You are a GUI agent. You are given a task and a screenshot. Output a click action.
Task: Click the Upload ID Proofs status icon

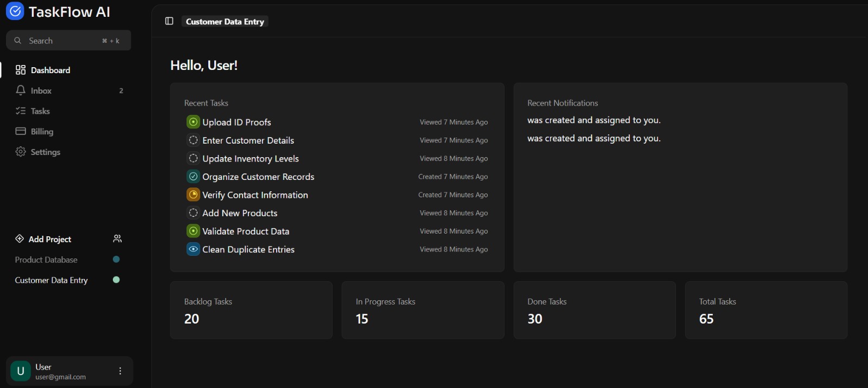pyautogui.click(x=193, y=122)
